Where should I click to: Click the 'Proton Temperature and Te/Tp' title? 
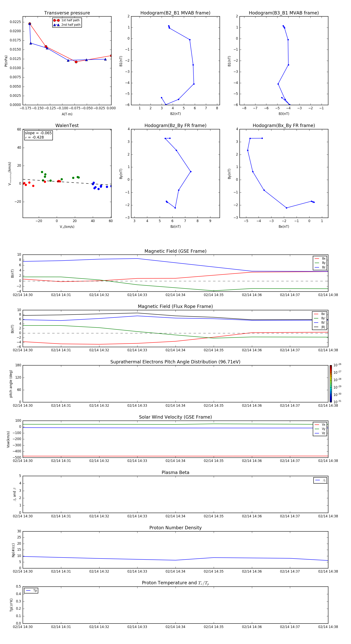(175, 583)
